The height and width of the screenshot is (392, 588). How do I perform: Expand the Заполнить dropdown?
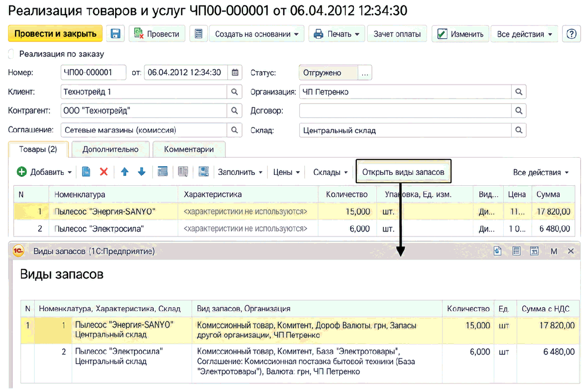[x=240, y=172]
